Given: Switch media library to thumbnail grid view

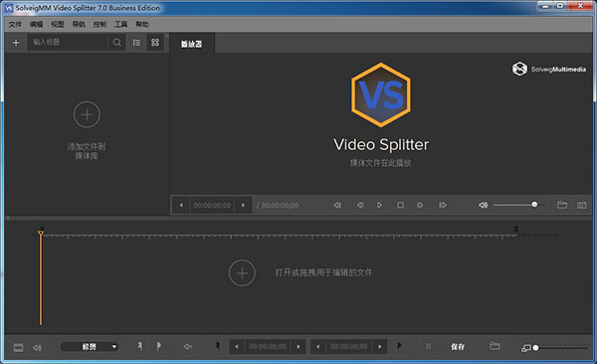Looking at the screenshot, I should tap(155, 42).
